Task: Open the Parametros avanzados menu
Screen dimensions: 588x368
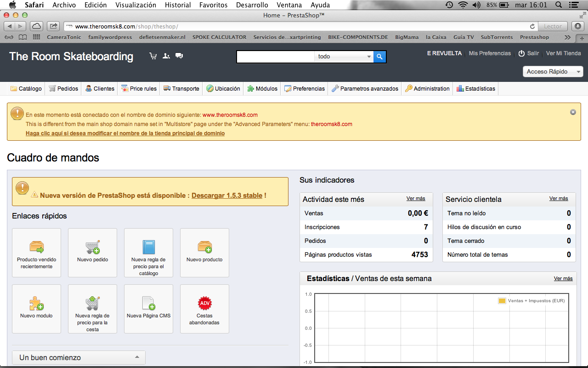Action: coord(365,89)
